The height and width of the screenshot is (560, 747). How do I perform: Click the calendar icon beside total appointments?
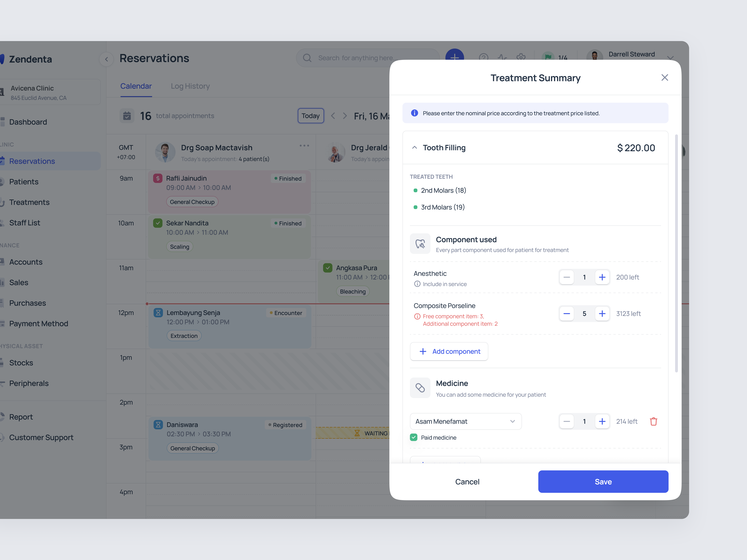(x=127, y=116)
